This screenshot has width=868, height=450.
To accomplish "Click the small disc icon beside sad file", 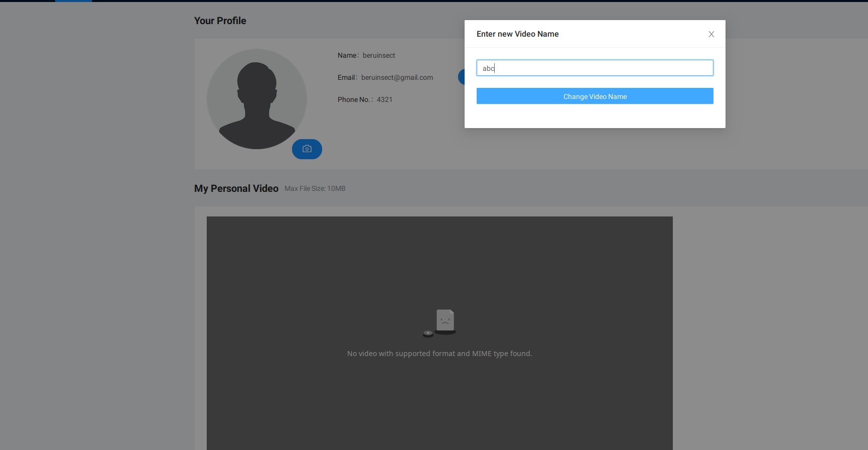I will click(x=428, y=333).
